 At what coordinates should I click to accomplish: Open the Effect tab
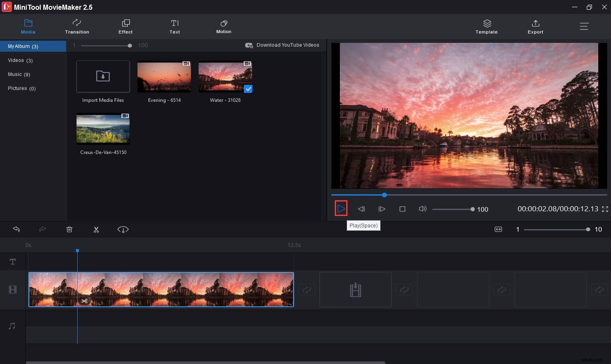pyautogui.click(x=126, y=26)
